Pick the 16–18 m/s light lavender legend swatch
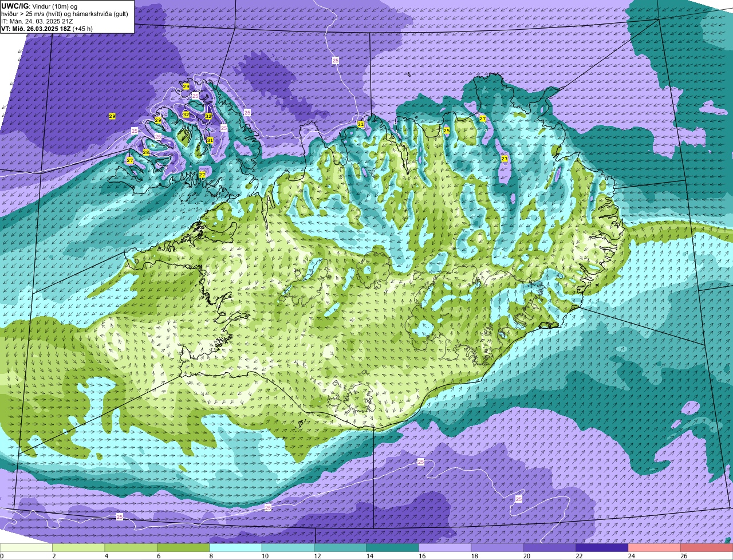Viewport: 733px width, 560px height. tap(445, 548)
